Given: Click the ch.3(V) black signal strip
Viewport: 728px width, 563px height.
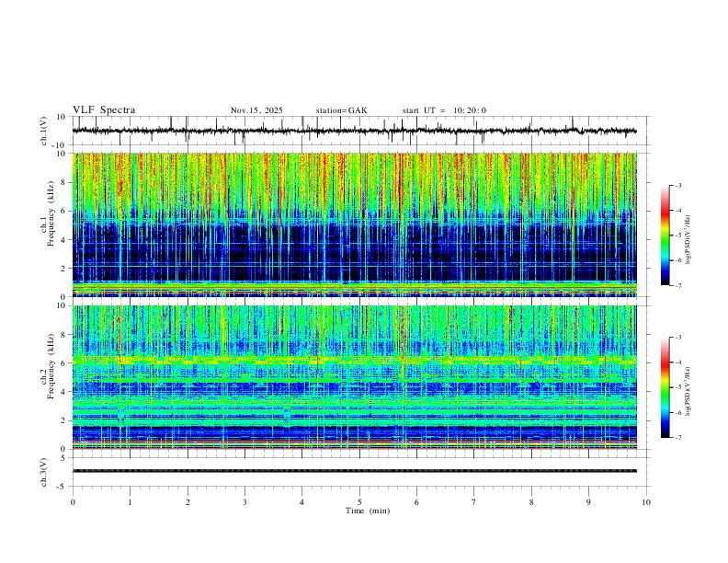Looking at the screenshot, I should [355, 471].
